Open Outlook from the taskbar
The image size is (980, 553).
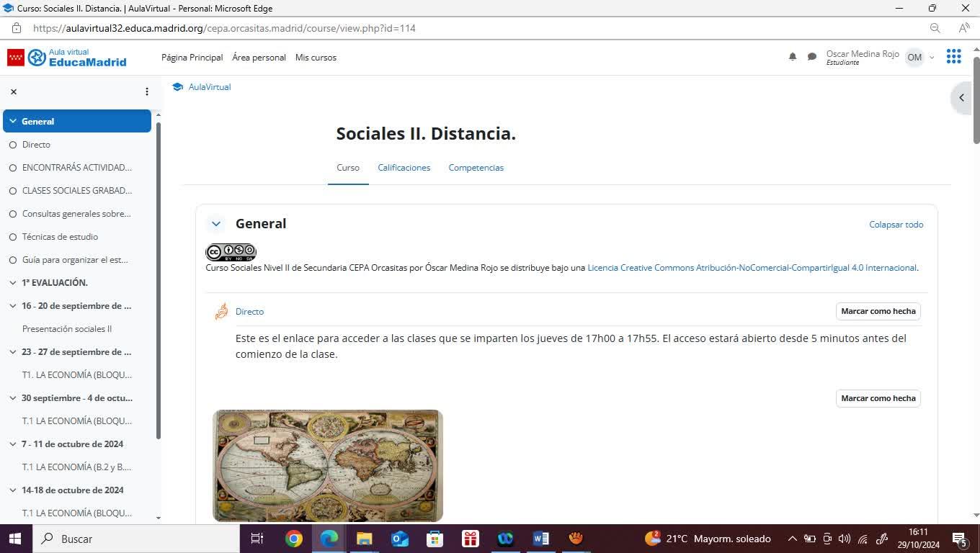399,539
